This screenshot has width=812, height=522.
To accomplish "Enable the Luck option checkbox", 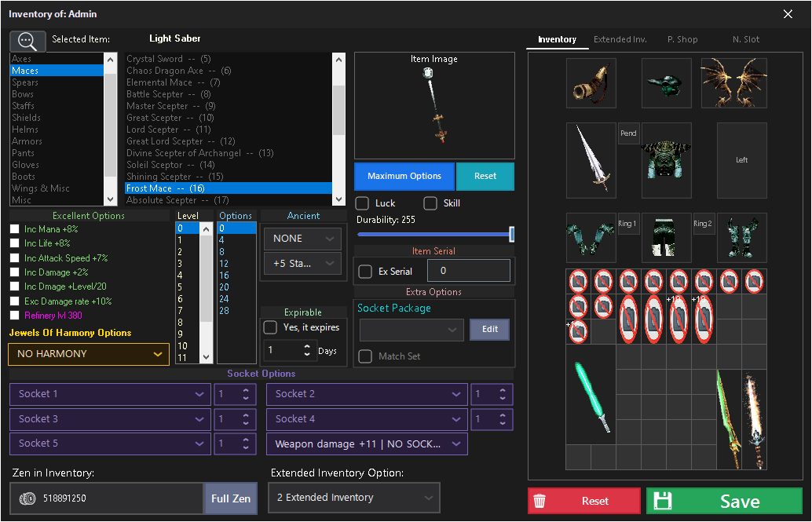I will click(362, 203).
